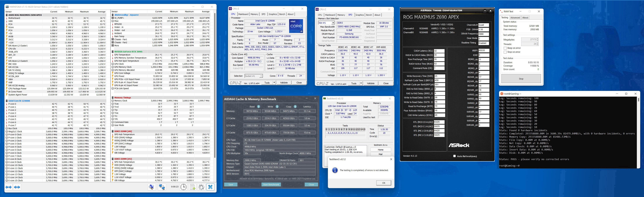Click blue info icon in TestMem5 dialog

[335, 170]
